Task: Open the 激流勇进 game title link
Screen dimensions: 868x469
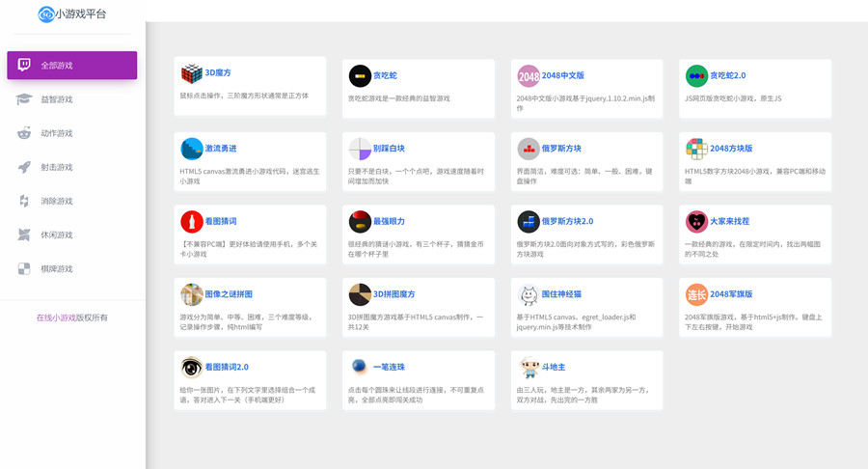Action: click(221, 149)
